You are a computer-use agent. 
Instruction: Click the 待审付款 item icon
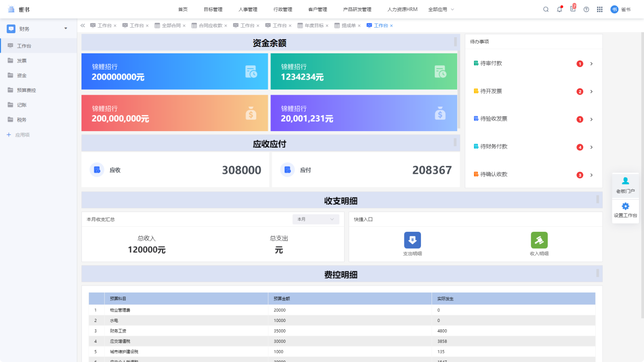coord(476,63)
